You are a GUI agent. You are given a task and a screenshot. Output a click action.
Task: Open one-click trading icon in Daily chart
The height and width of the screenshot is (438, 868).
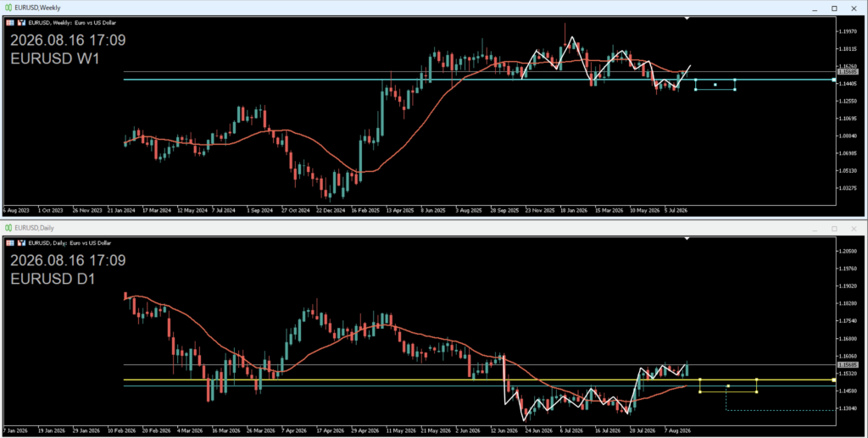[21, 243]
